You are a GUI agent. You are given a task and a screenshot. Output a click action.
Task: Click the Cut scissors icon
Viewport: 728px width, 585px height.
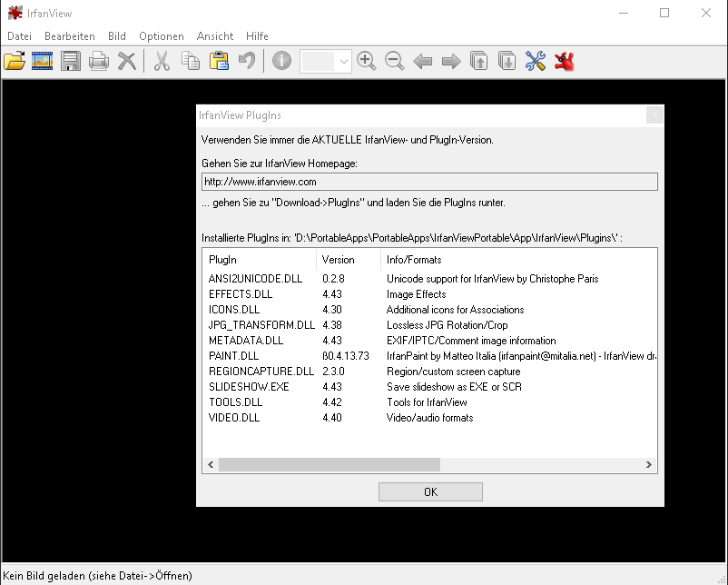(x=162, y=62)
